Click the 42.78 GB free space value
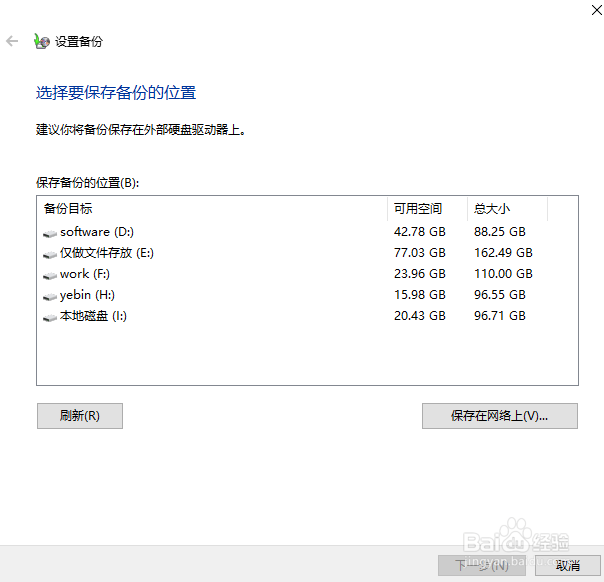The width and height of the screenshot is (604, 582). (419, 232)
